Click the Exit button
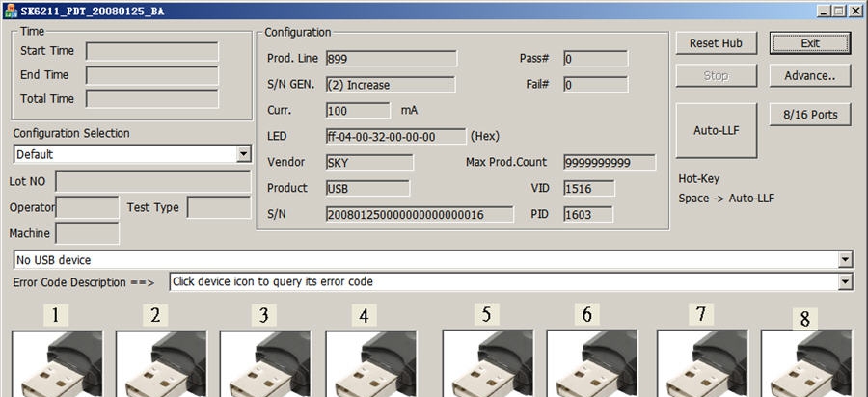Viewport: 868px width, 397px height. pos(809,43)
